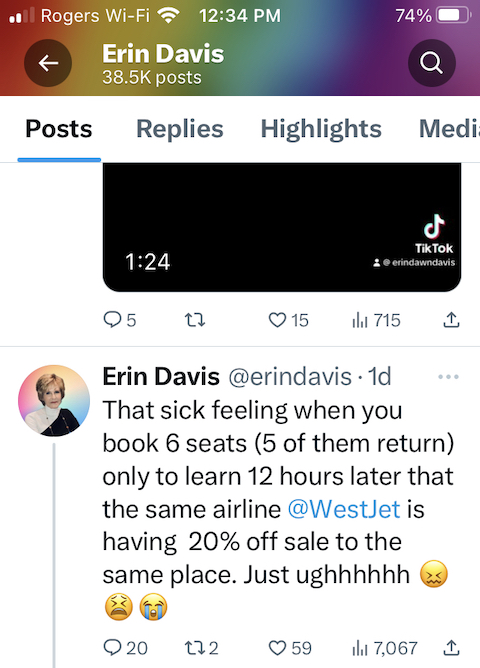Viewport: 480px width, 668px height.
Task: Switch to the Highlights tab
Action: click(x=321, y=129)
